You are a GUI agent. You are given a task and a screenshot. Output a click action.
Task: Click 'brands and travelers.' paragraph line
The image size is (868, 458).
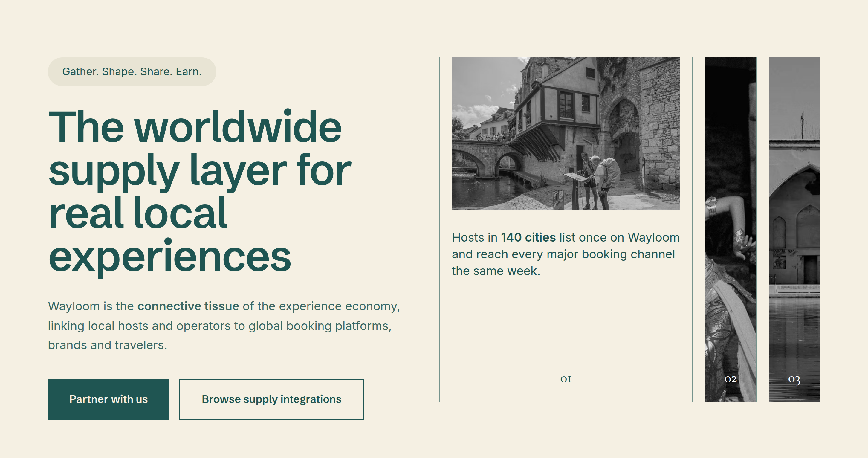(x=108, y=345)
